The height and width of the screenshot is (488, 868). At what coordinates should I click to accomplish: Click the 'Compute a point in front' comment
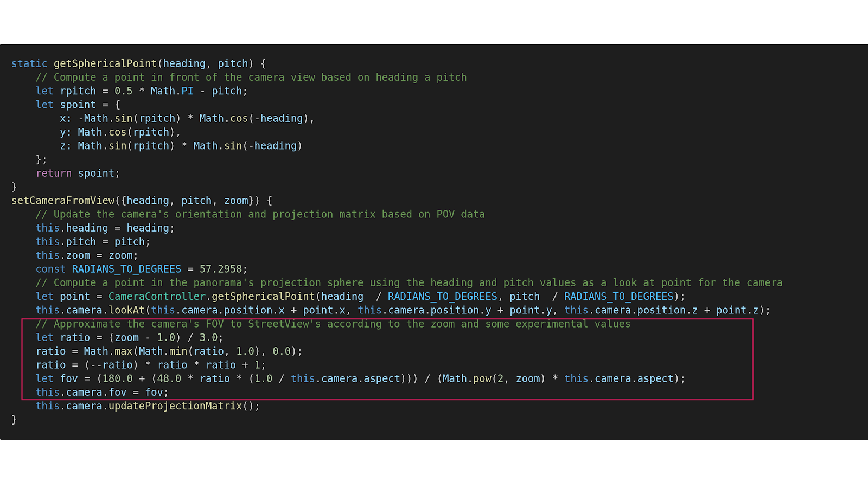(x=251, y=78)
